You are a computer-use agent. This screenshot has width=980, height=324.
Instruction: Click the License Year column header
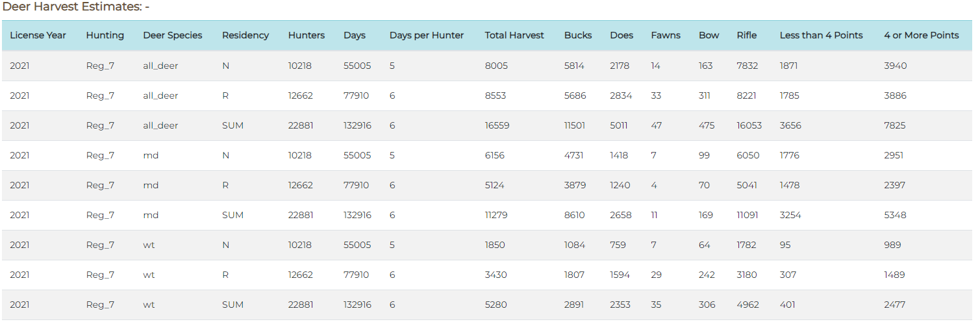click(x=38, y=36)
